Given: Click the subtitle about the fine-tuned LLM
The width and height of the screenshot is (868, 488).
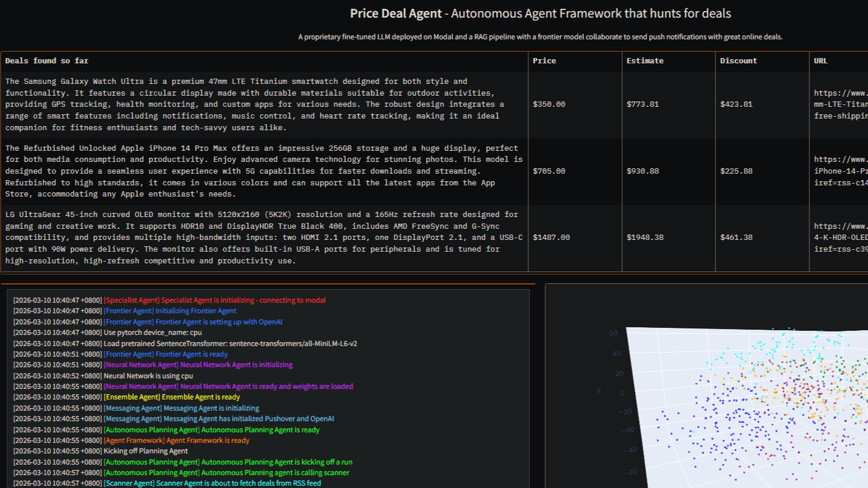Looking at the screenshot, I should 540,37.
